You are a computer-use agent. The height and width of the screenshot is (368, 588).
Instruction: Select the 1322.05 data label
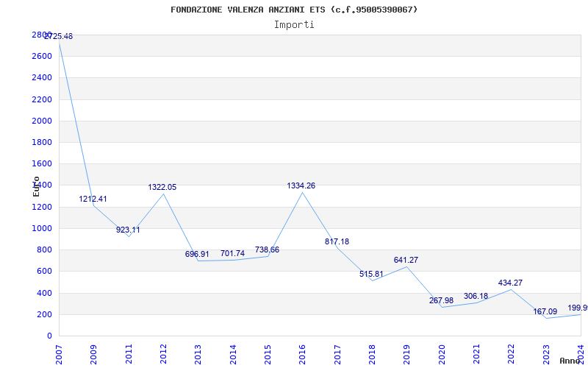pyautogui.click(x=162, y=187)
